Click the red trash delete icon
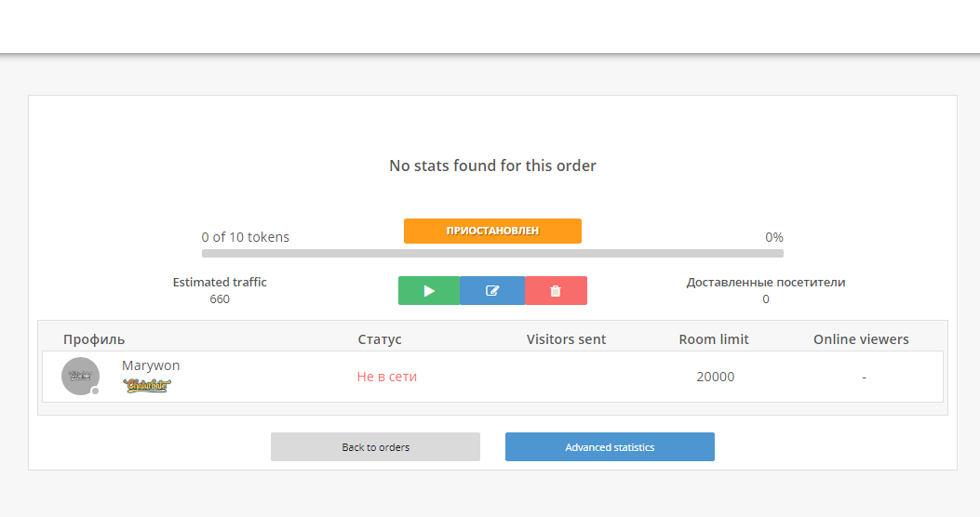This screenshot has width=980, height=517. click(x=556, y=291)
